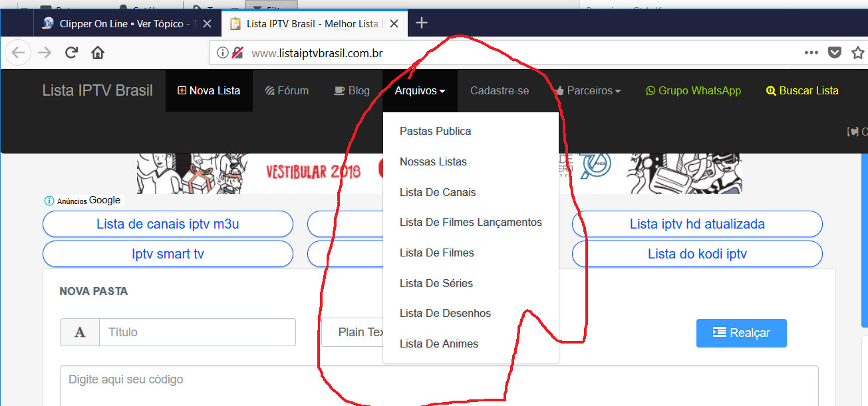Viewport: 868px width, 406px height.
Task: Focus the Título input field
Action: point(197,332)
